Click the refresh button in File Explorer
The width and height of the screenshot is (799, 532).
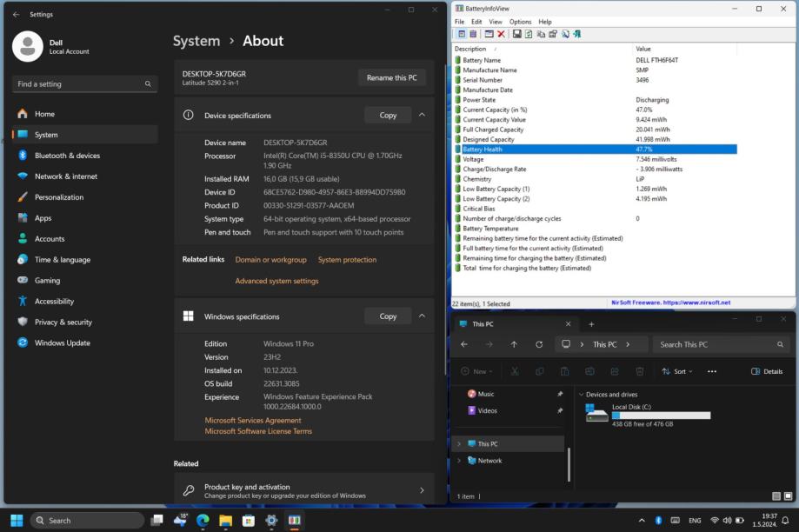coord(539,344)
